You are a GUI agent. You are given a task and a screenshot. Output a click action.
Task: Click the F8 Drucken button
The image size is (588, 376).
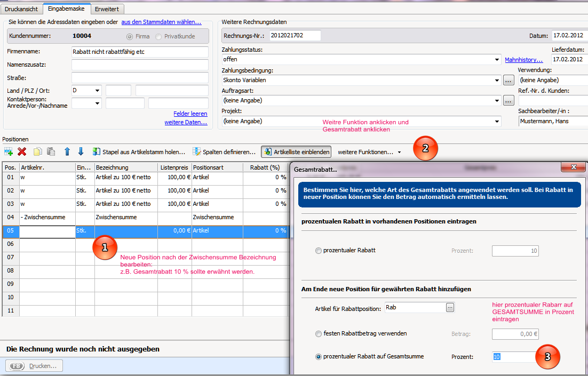(34, 366)
